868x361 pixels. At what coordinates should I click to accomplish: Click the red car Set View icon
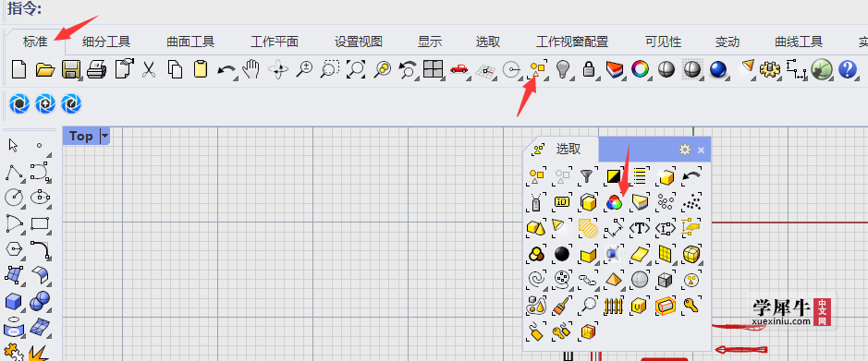pos(458,69)
